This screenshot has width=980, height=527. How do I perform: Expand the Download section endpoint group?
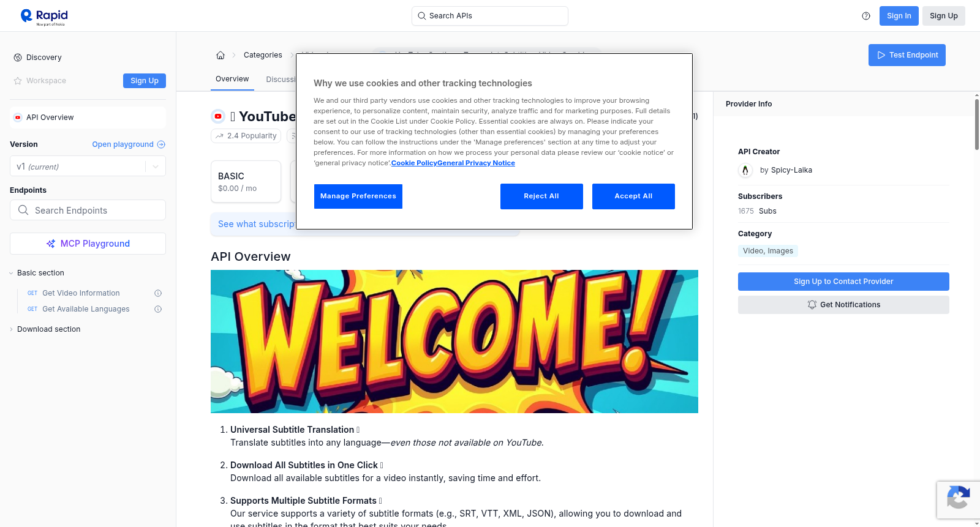[48, 329]
